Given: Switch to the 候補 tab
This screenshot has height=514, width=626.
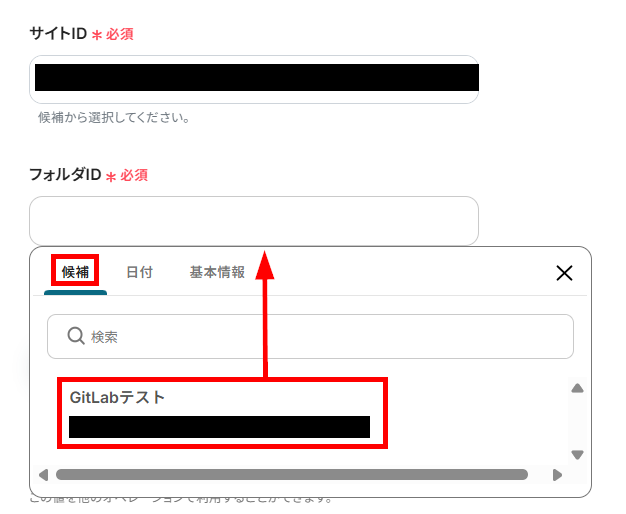Looking at the screenshot, I should pyautogui.click(x=75, y=272).
